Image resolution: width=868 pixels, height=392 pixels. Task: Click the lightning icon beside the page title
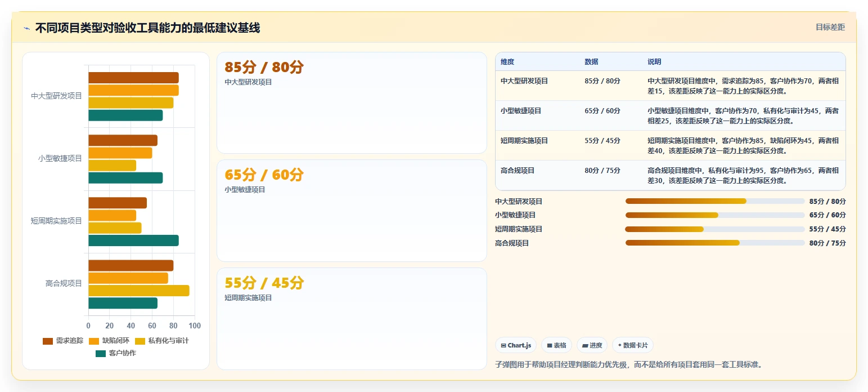[x=26, y=28]
